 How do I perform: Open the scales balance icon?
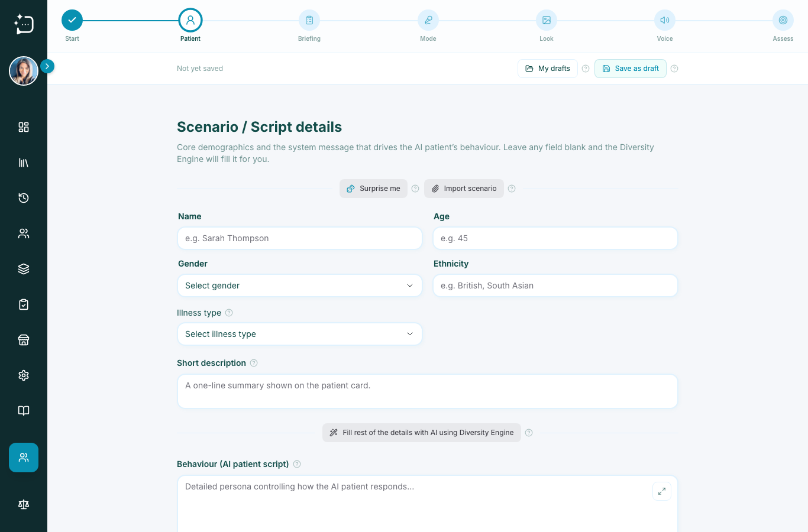click(24, 504)
